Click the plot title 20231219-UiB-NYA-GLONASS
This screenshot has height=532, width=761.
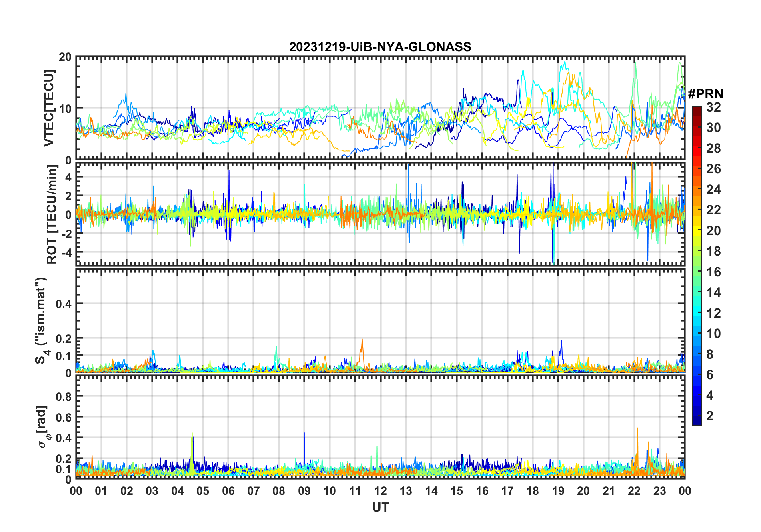380,47
